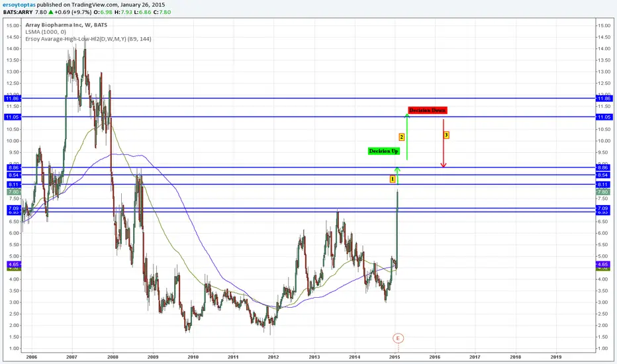Select the Array Biopharma Inc, W, BATS title
617x364 pixels.
coord(66,24)
